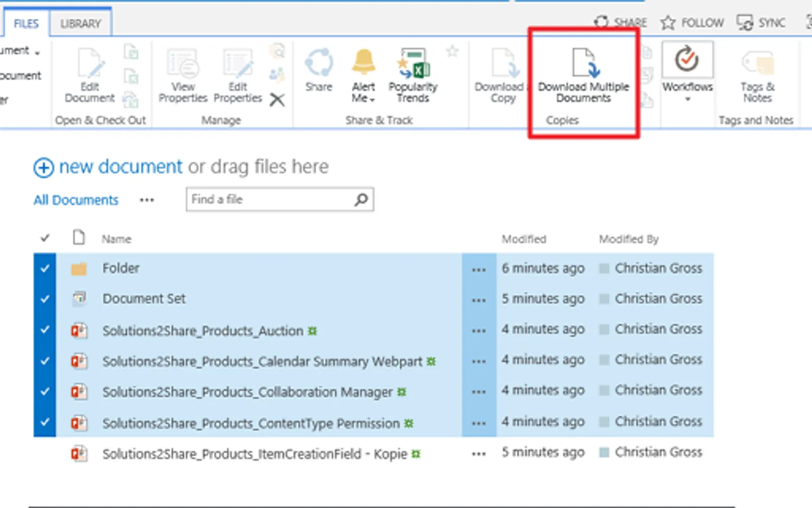The image size is (812, 508).
Task: Open the Alert Me dropdown
Action: coord(363,76)
